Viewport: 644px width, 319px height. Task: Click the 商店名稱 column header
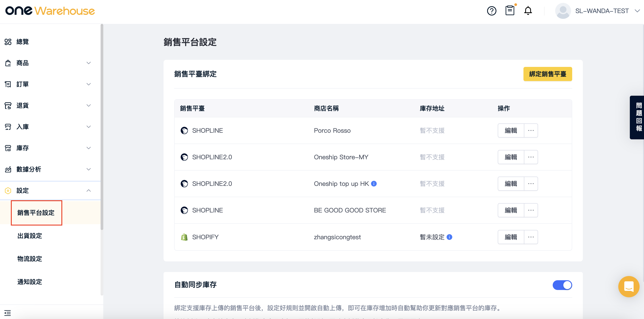click(x=326, y=109)
